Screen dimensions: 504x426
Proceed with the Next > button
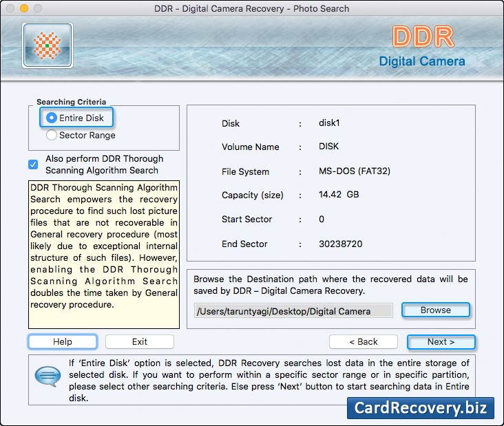pyautogui.click(x=441, y=341)
